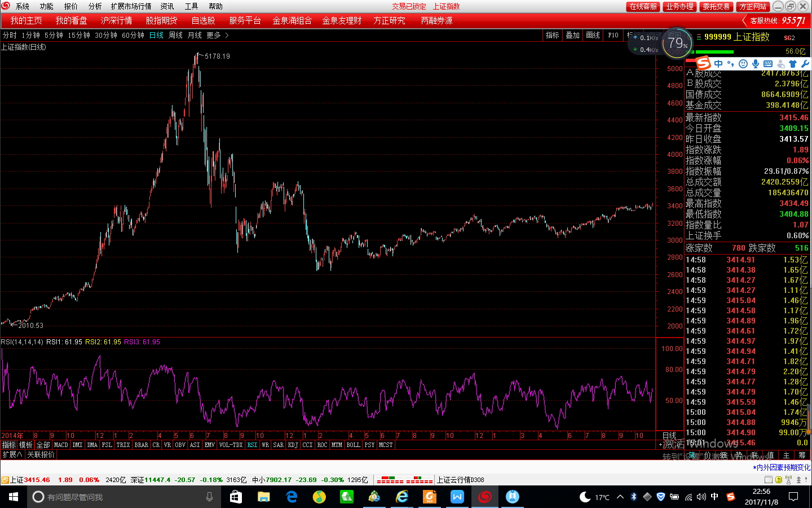Toggle punctuation mode in Sogou bar

point(731,64)
